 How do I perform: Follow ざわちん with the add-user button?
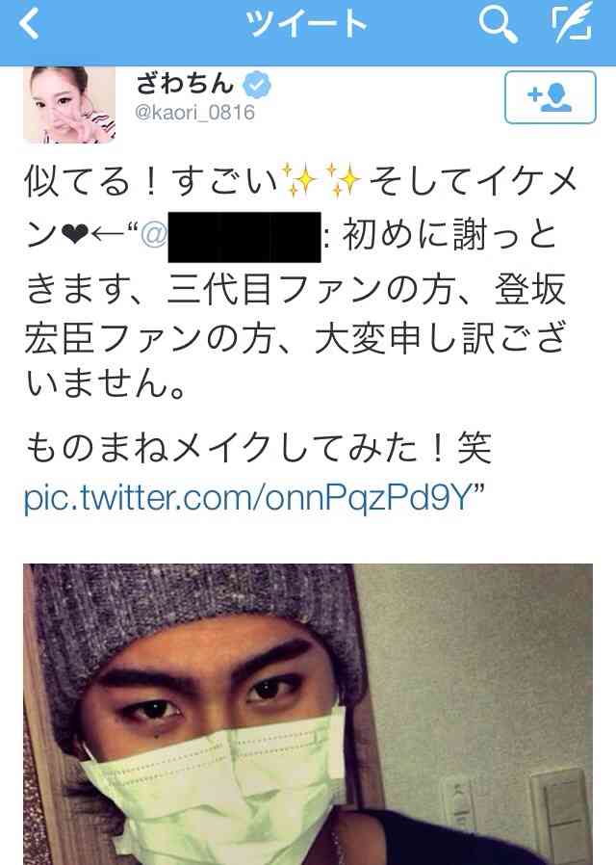click(550, 97)
